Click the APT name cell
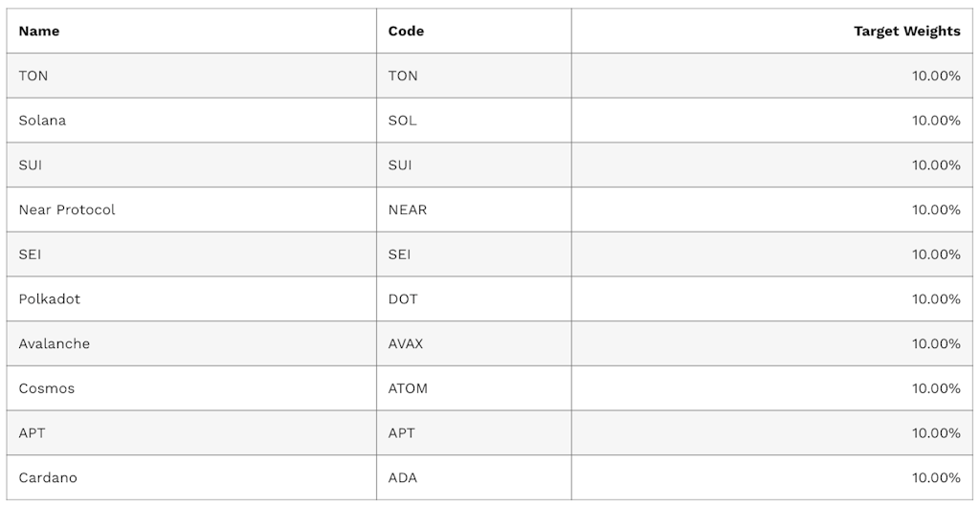Viewport: 980px width, 507px height. tap(32, 432)
